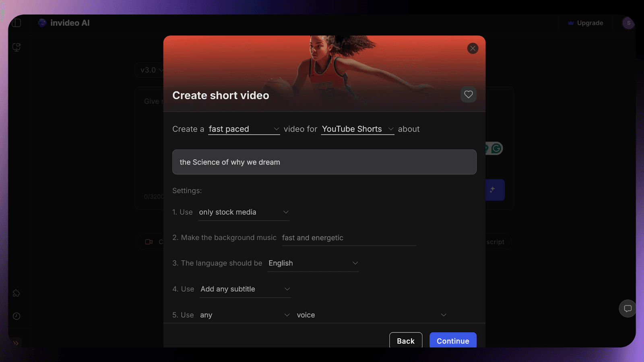Viewport: 644px width, 362px height.
Task: Expand the only stock media dropdown
Action: point(244,212)
